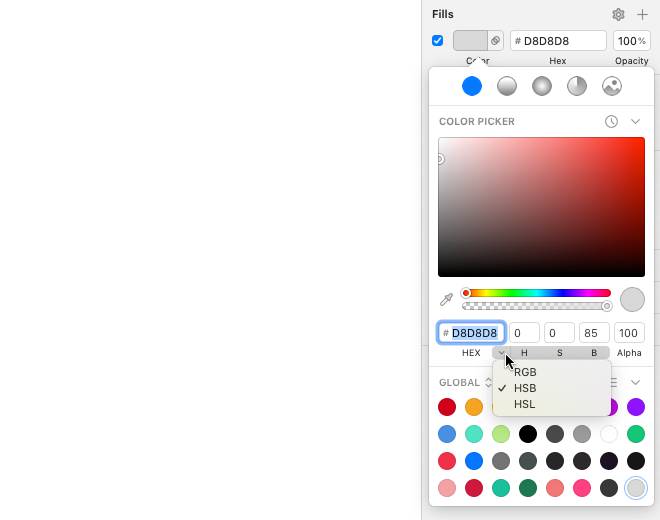Disable the fill checkbox
This screenshot has width=660, height=520.
pos(438,41)
